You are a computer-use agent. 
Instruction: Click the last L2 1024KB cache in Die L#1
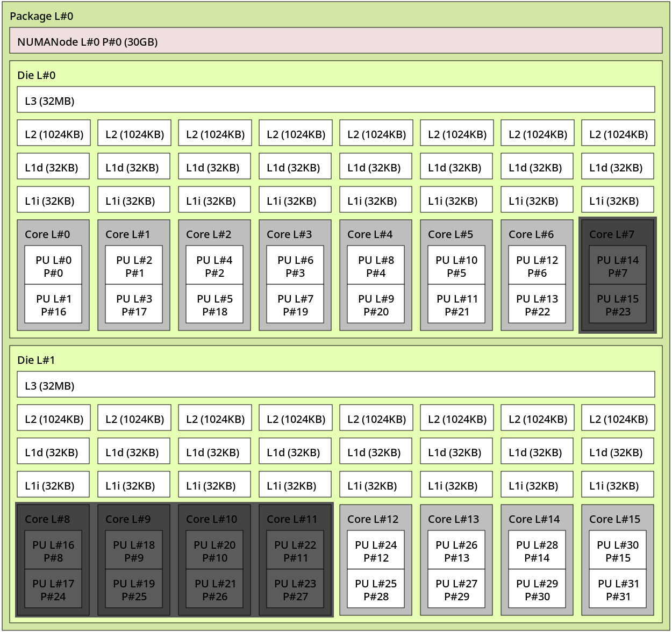point(617,418)
